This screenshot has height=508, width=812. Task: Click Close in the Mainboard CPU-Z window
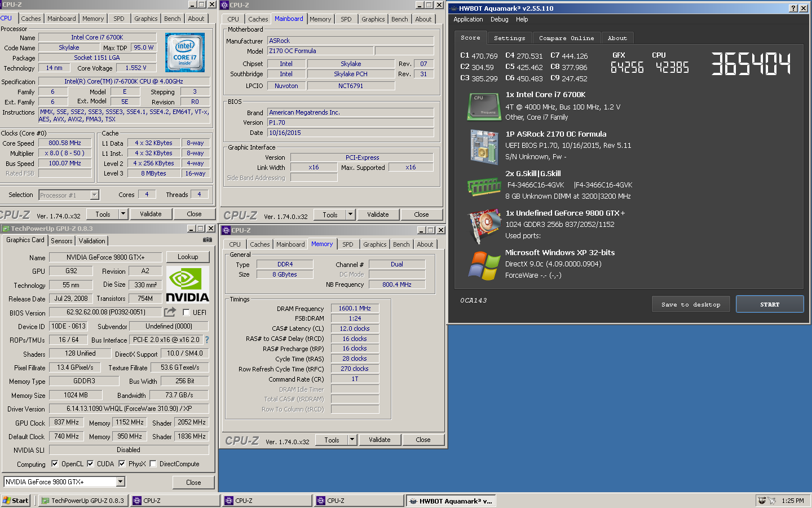tap(421, 214)
